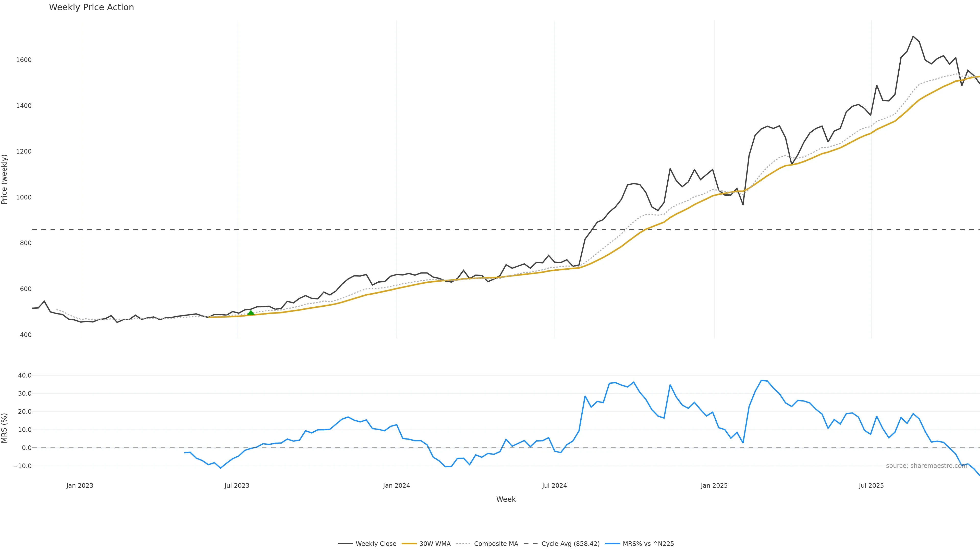The width and height of the screenshot is (980, 551).
Task: Click the Weekly Price Action title
Action: pyautogui.click(x=91, y=7)
